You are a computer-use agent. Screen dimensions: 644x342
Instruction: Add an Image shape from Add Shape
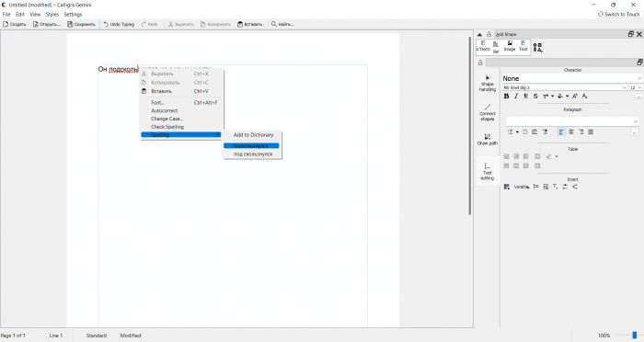point(510,46)
